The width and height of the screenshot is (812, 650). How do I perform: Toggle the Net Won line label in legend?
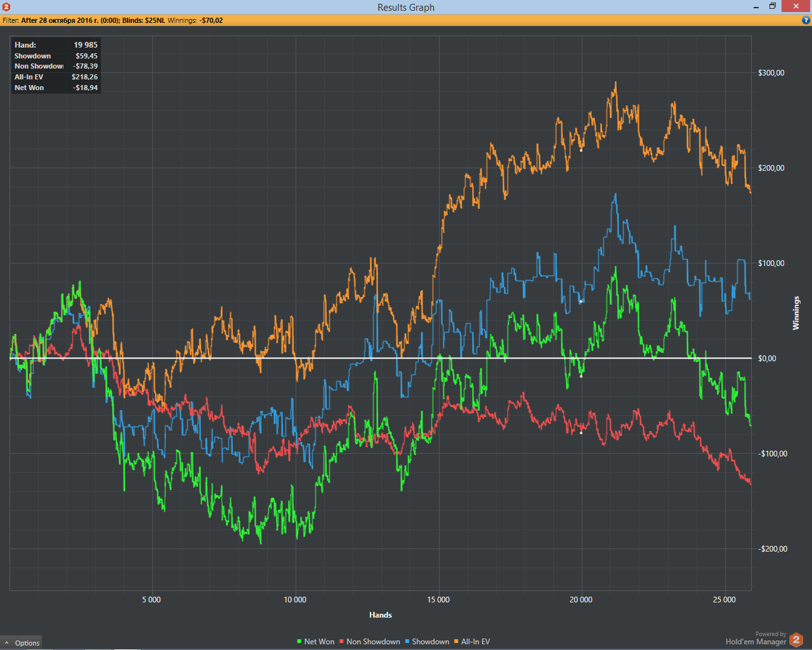tap(319, 642)
